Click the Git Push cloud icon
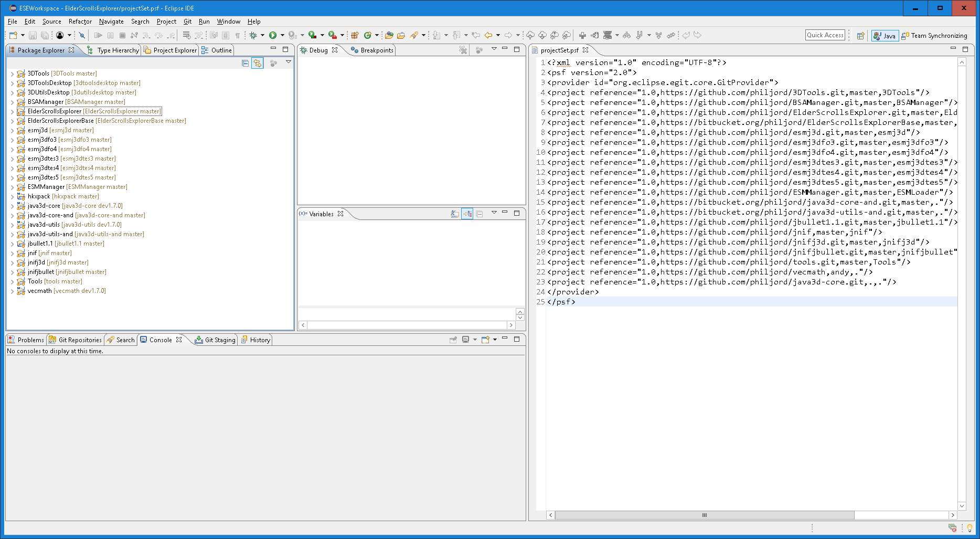 530,35
